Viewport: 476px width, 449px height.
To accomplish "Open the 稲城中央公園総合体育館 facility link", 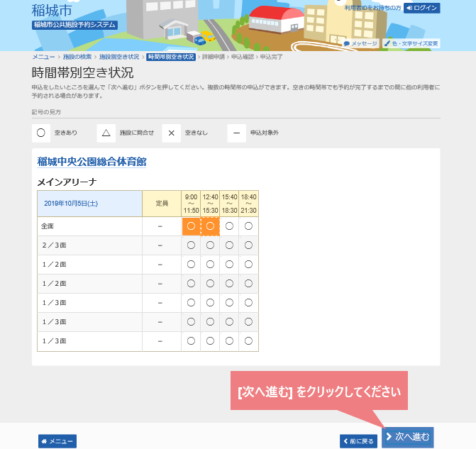I will pyautogui.click(x=92, y=162).
